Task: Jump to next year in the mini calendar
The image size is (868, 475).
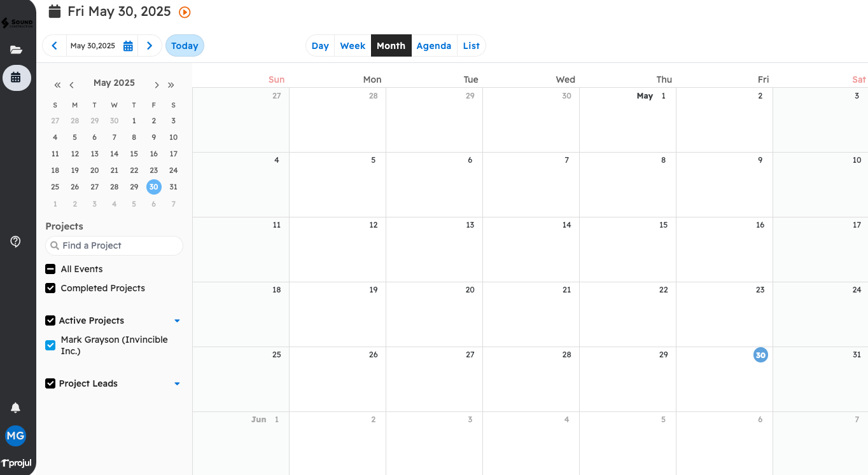Action: tap(171, 85)
